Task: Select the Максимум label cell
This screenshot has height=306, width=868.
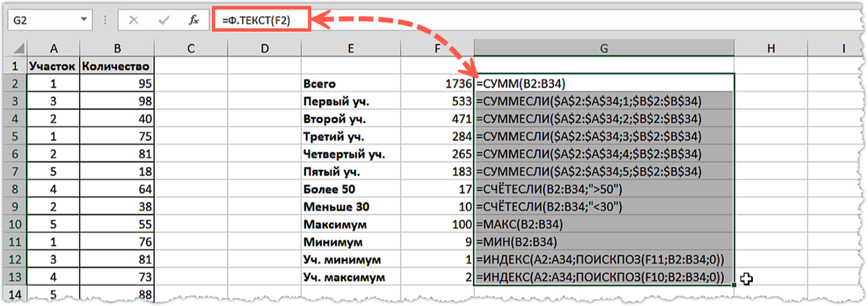Action: click(x=350, y=224)
